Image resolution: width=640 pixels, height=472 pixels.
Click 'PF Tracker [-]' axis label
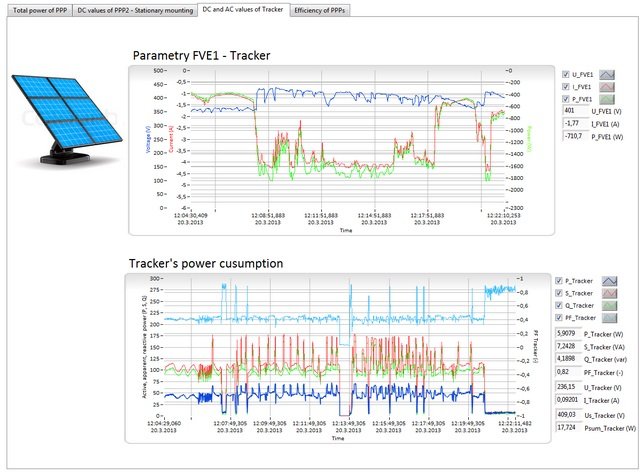(536, 346)
